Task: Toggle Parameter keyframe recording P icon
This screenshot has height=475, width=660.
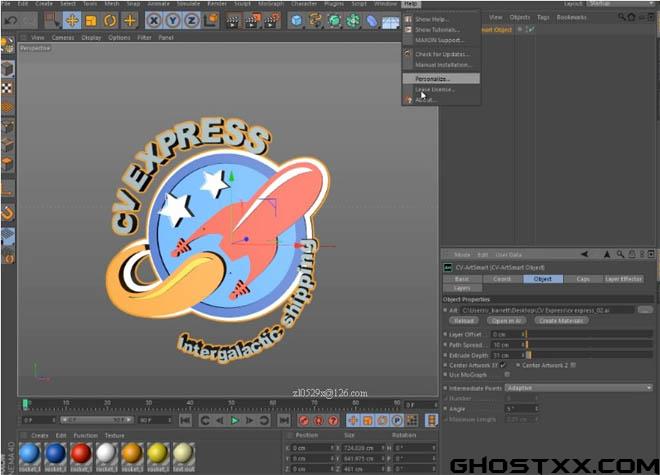Action: (x=397, y=420)
